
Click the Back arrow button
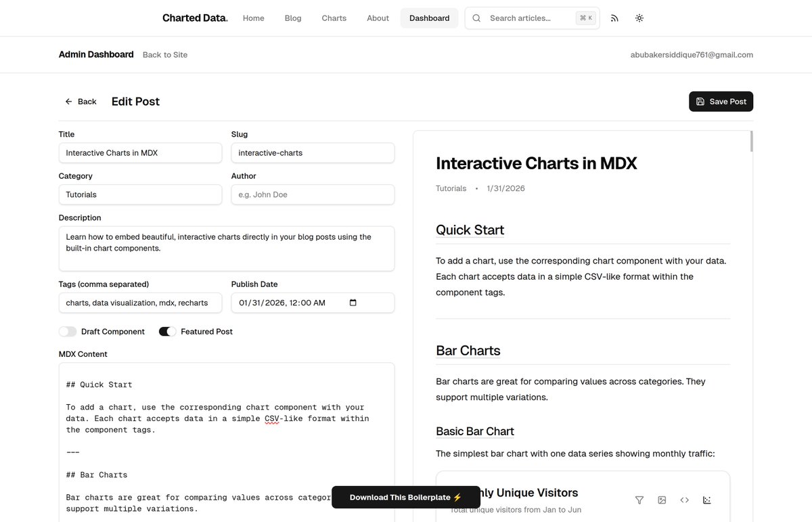81,102
